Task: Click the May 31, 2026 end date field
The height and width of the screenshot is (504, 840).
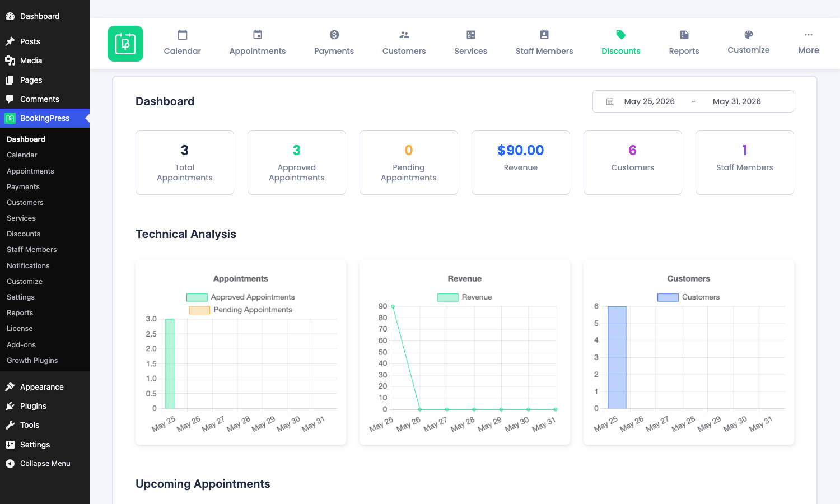Action: pyautogui.click(x=737, y=101)
